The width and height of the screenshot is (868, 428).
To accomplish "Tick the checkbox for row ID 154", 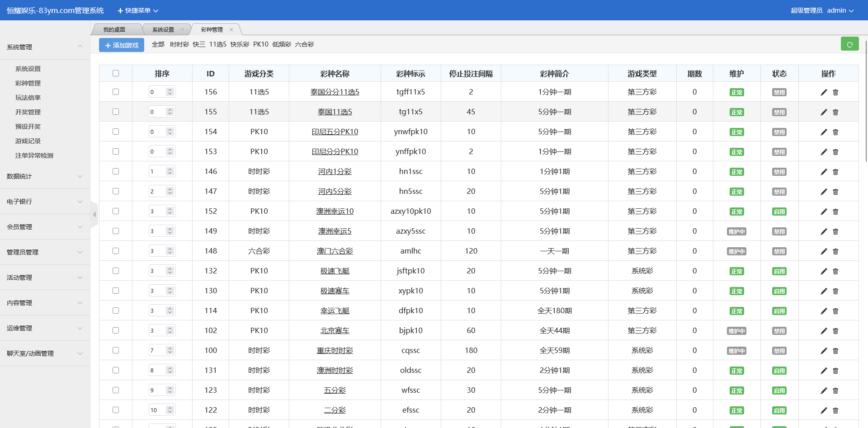I will 116,132.
